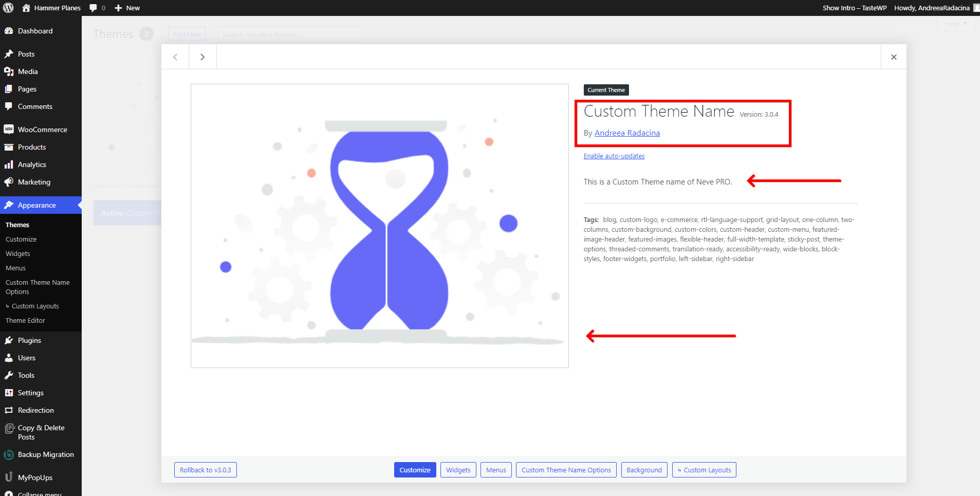This screenshot has height=496, width=980.
Task: Select the Users sidebar icon
Action: pyautogui.click(x=10, y=358)
